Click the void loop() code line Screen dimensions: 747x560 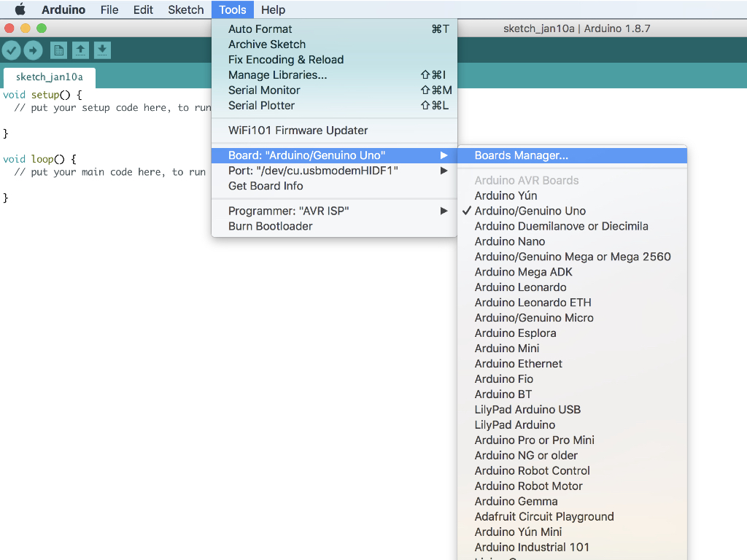39,159
